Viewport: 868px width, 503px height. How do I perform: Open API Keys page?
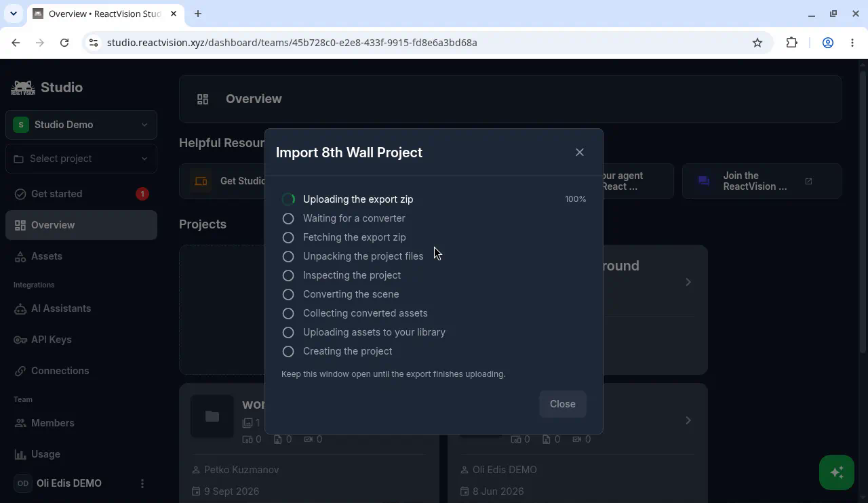[81, 340]
